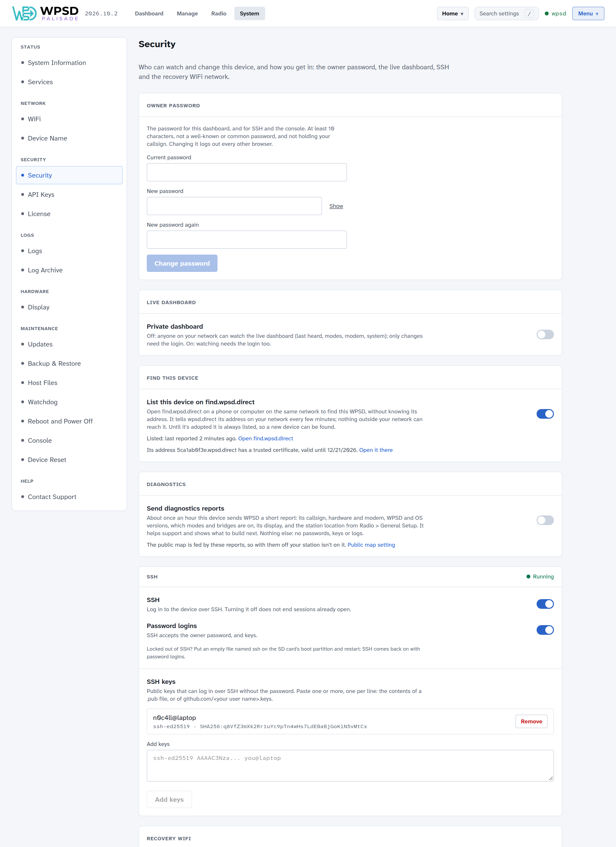The width and height of the screenshot is (616, 847).
Task: Open find.wpsd.direct link
Action: pos(266,438)
